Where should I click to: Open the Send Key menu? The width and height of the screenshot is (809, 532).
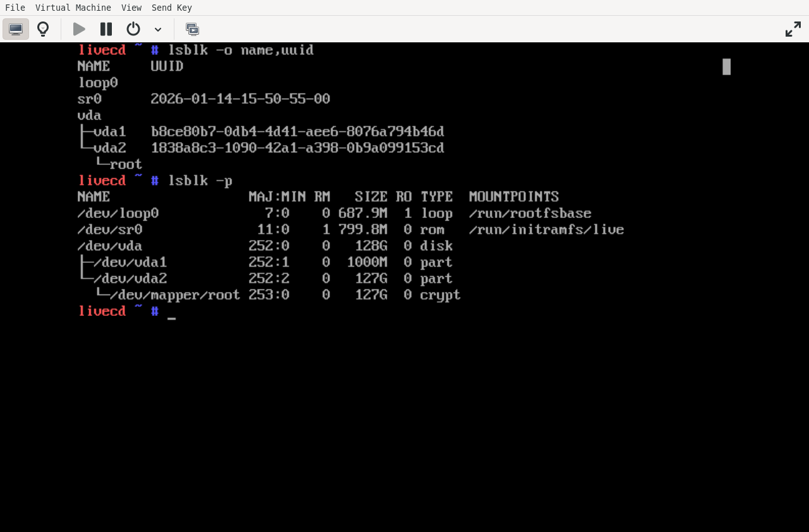click(172, 8)
